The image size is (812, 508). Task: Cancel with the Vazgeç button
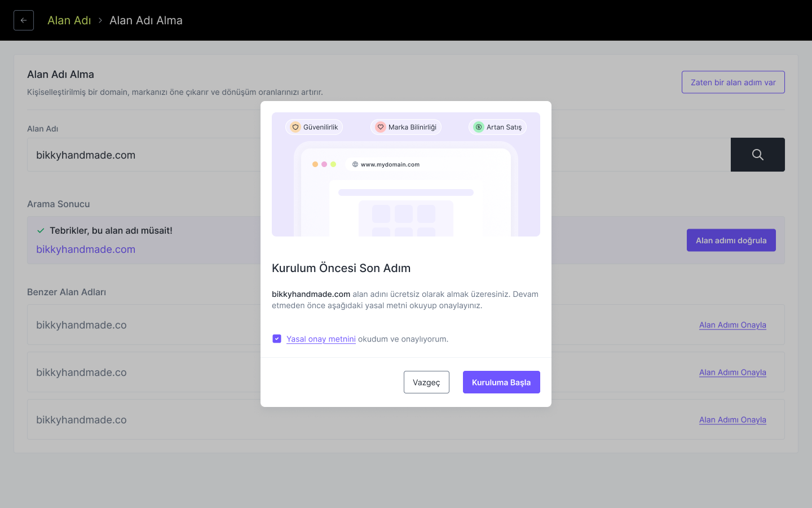click(x=426, y=382)
